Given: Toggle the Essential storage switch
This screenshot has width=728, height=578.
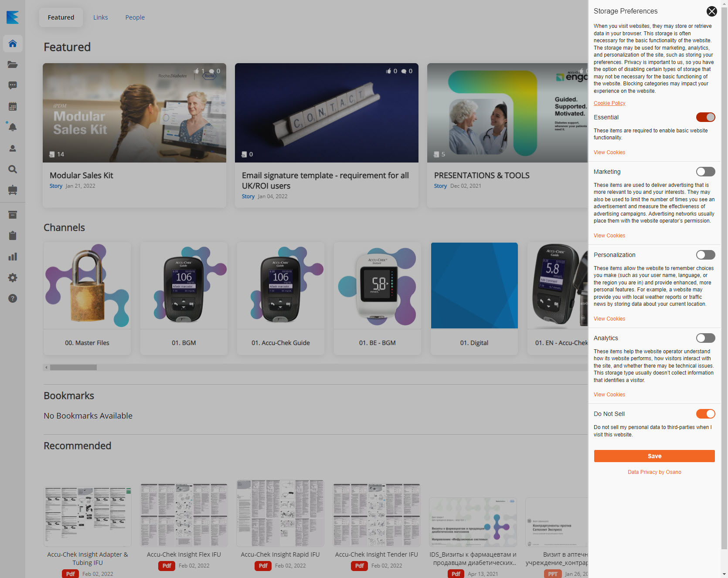Looking at the screenshot, I should [705, 117].
